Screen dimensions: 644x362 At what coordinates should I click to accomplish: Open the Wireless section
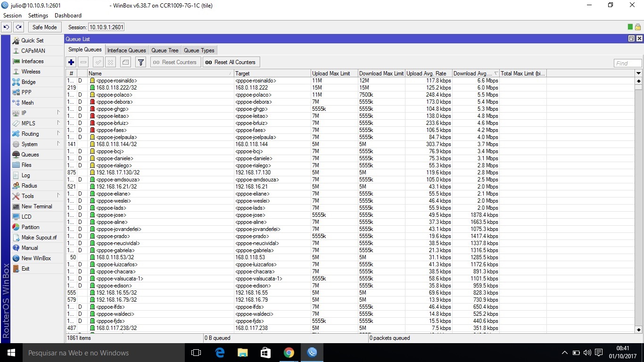(31, 72)
